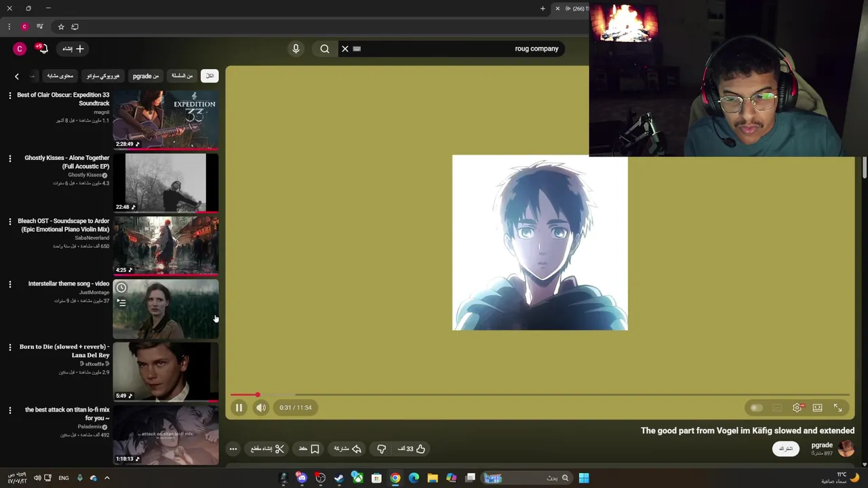Image resolution: width=868 pixels, height=488 pixels.
Task: Open Microsoft Edge from the taskbar
Action: tap(414, 478)
